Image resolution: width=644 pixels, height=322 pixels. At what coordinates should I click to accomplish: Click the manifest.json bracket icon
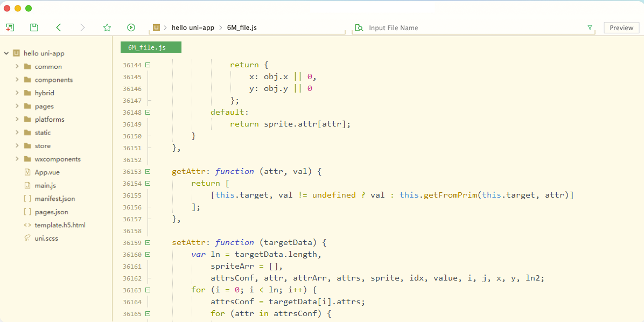coord(27,199)
